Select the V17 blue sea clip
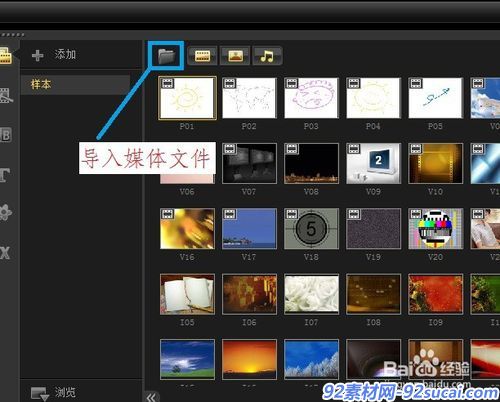The image size is (500, 402). 249,229
